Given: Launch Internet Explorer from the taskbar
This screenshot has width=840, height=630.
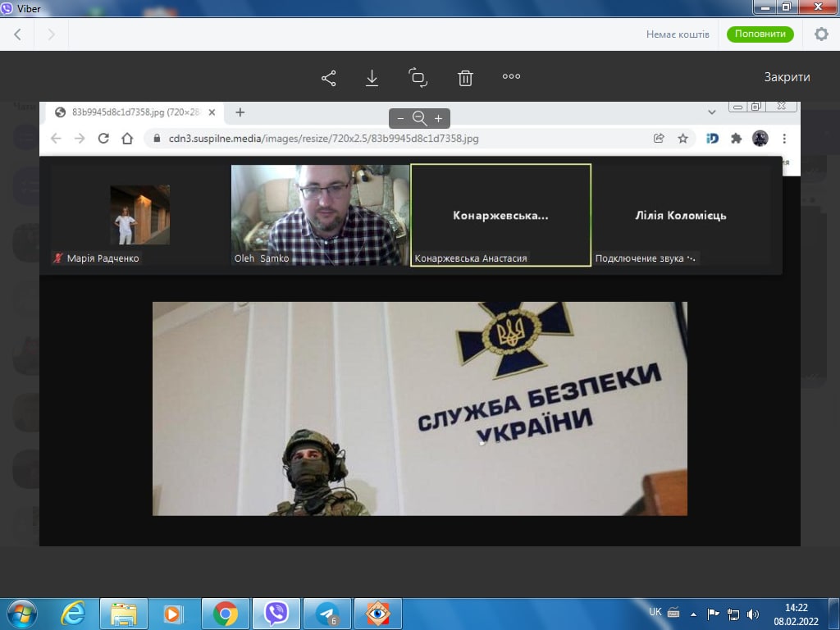Looking at the screenshot, I should click(x=72, y=614).
